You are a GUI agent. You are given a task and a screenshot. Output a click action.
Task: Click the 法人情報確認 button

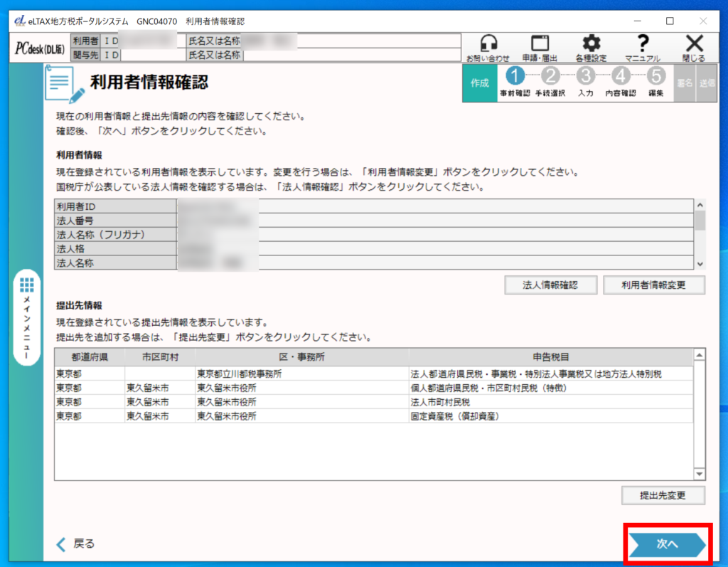pyautogui.click(x=550, y=285)
